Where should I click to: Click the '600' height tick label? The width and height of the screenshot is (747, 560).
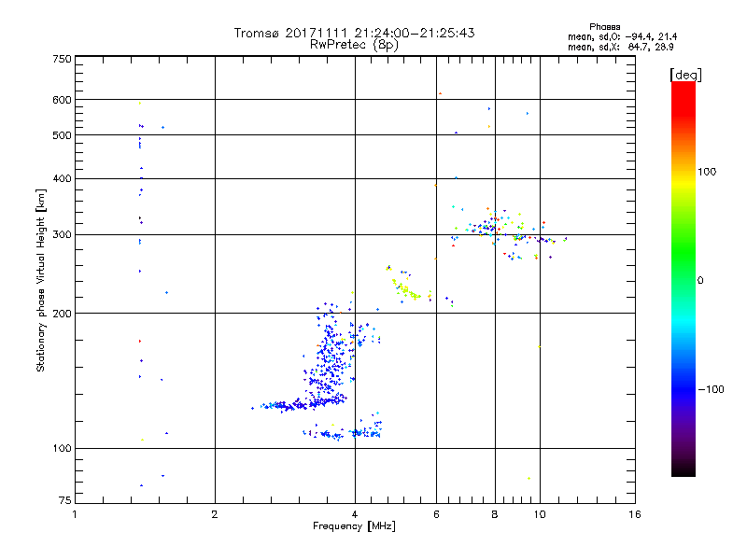62,100
